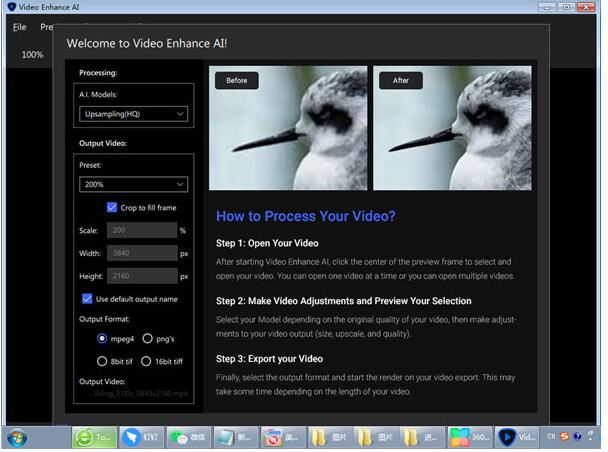The height and width of the screenshot is (452, 608).
Task: Open the red-circle app taskbar item
Action: (283, 438)
